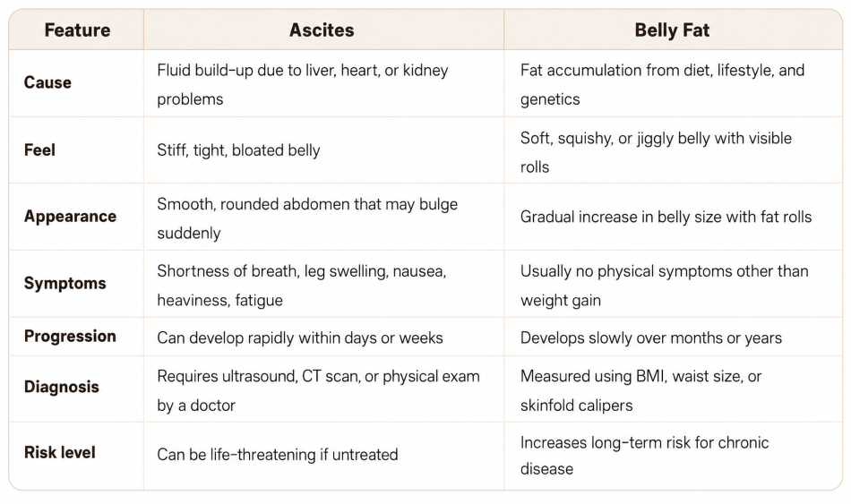Select 'Smooth, rounded abdomen' cell text

coord(307,218)
